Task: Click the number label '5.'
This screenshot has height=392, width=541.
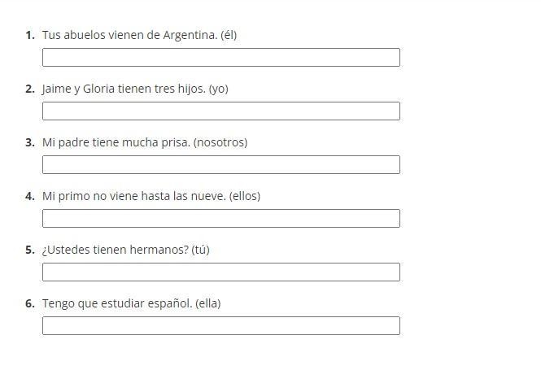Action: tap(30, 250)
